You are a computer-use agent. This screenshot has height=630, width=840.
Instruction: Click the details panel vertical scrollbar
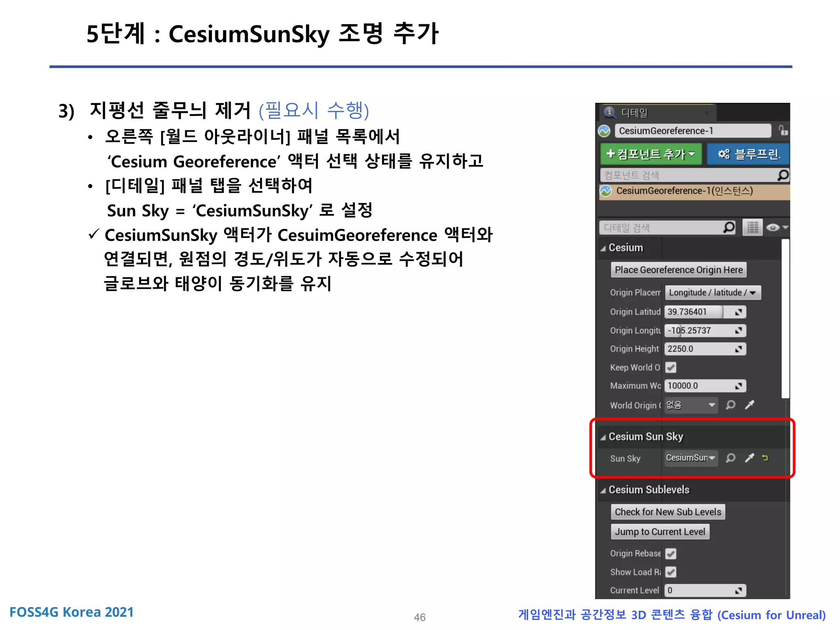pos(785,319)
